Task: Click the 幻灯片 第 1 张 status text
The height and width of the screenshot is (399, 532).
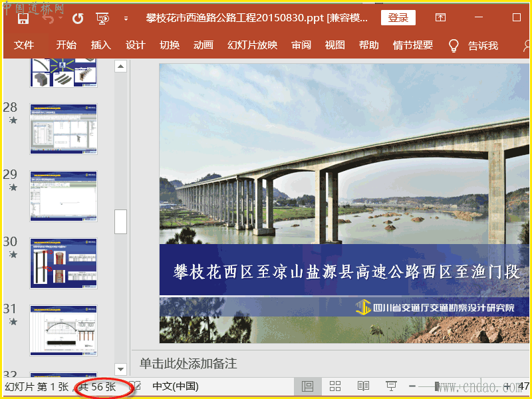Action: tap(37, 387)
